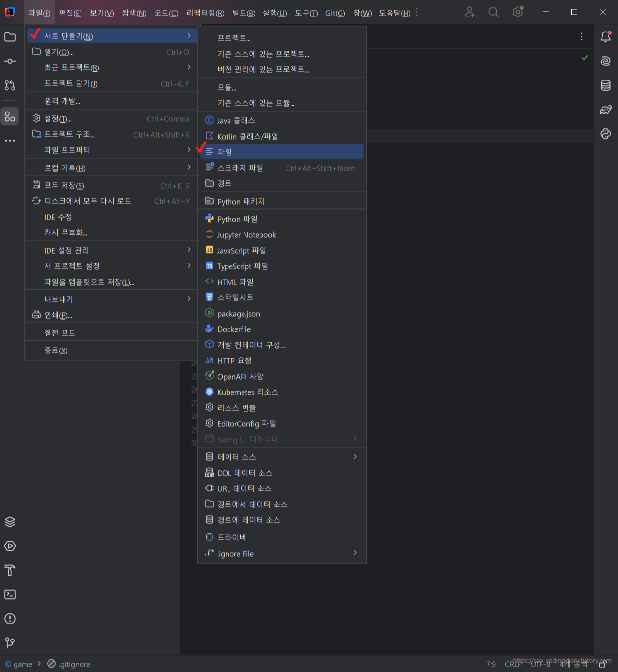Create a Jupyter Notebook
This screenshot has width=618, height=672.
click(282, 235)
